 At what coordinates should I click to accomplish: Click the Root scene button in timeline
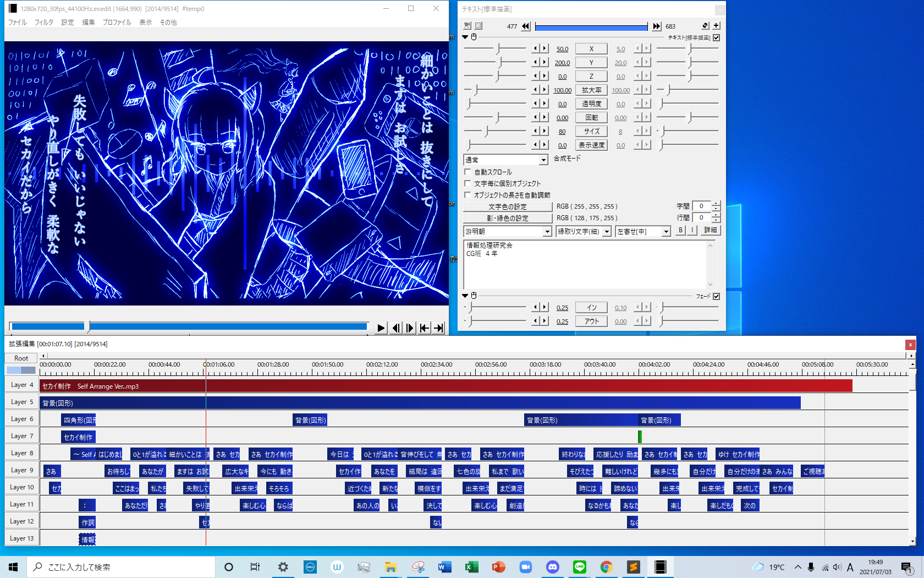[x=21, y=358]
